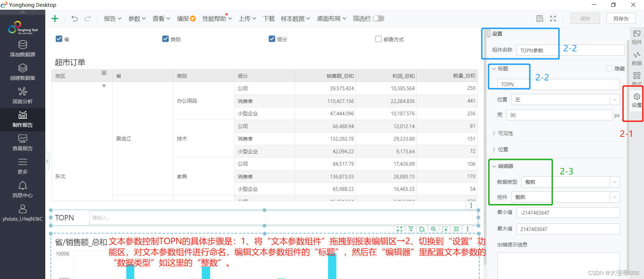Open the 位置 dropdown showing 左
644x279 pixels.
[x=566, y=100]
